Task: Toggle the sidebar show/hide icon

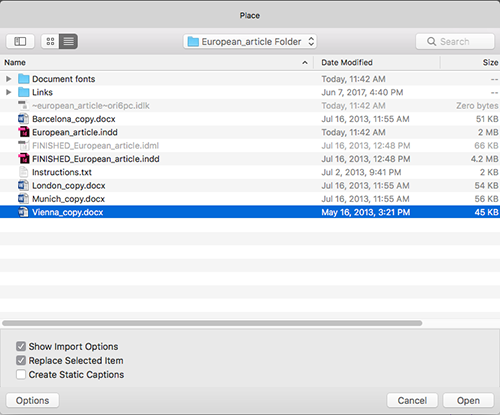Action: point(20,41)
